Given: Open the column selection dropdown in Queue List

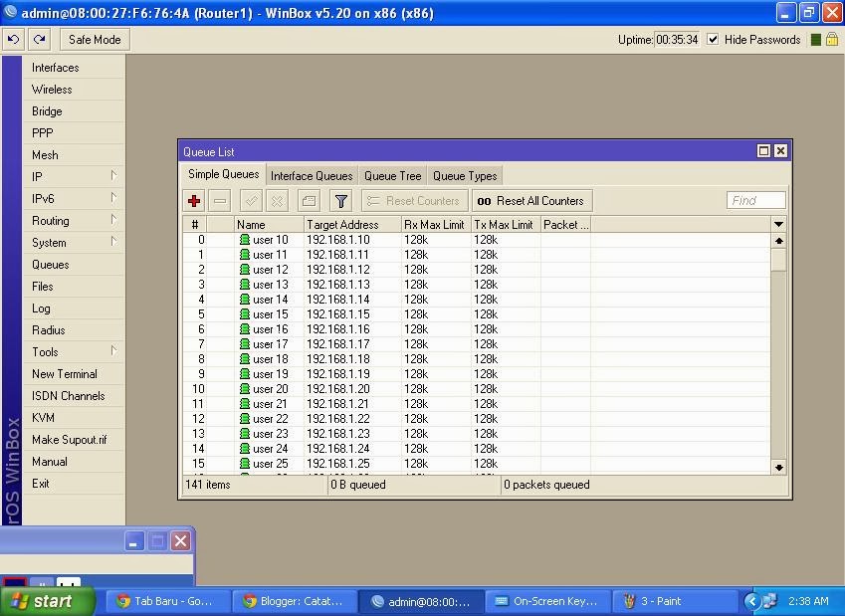Looking at the screenshot, I should click(778, 224).
